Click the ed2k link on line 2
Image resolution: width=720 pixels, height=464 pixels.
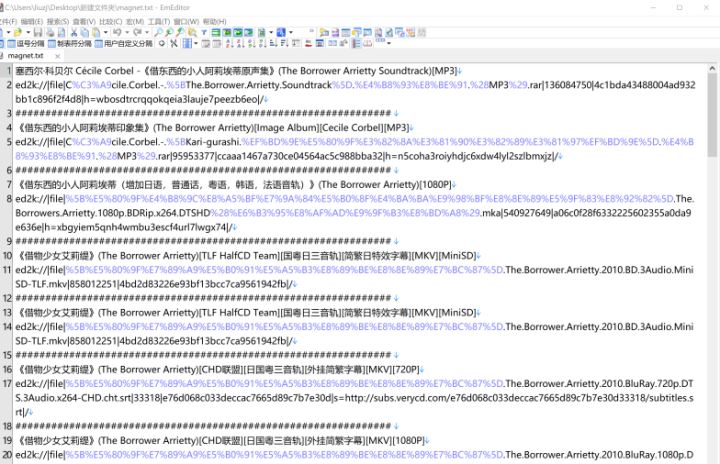[355, 92]
